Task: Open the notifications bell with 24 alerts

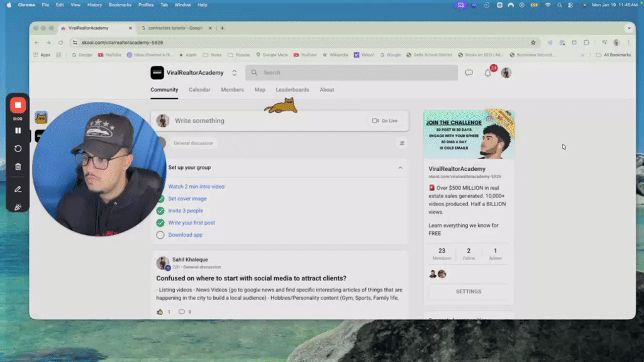Action: (x=487, y=73)
